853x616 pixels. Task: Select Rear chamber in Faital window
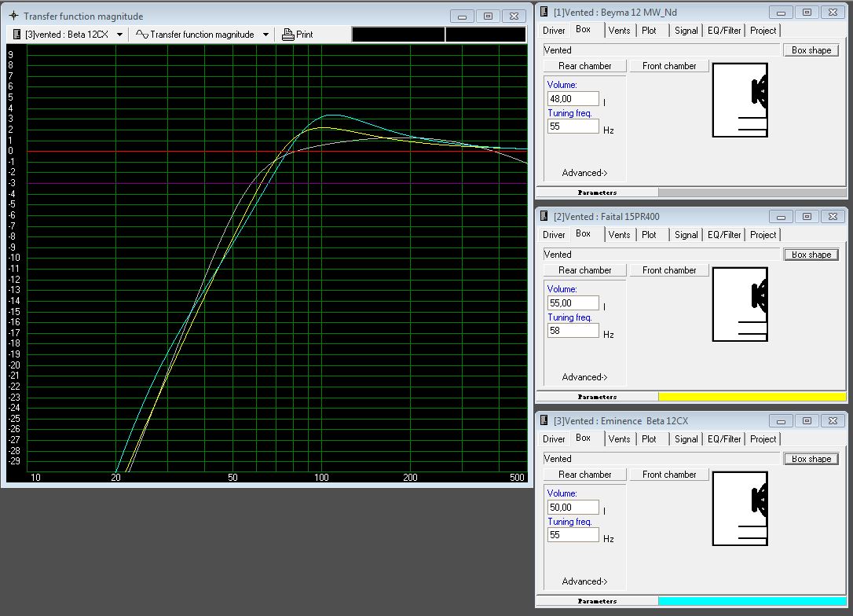coord(585,270)
